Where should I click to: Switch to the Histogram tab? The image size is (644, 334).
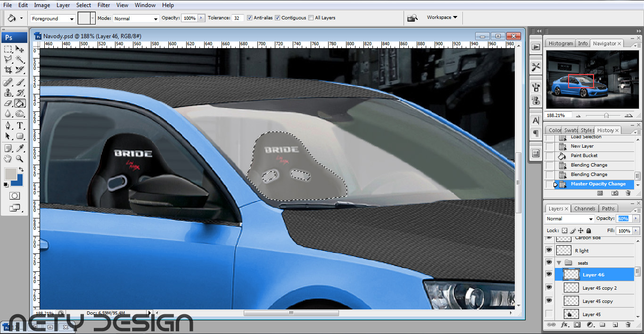[561, 43]
